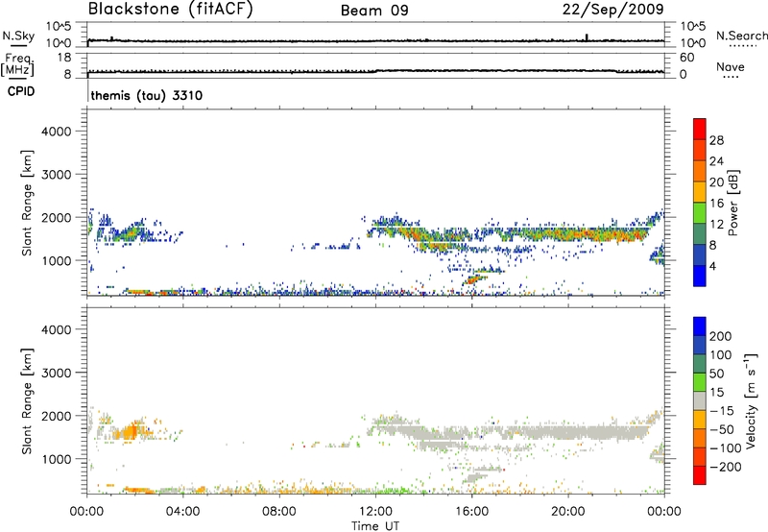The image size is (768, 532).
Task: Click the date '22/Sep/2009'
Action: click(x=612, y=10)
